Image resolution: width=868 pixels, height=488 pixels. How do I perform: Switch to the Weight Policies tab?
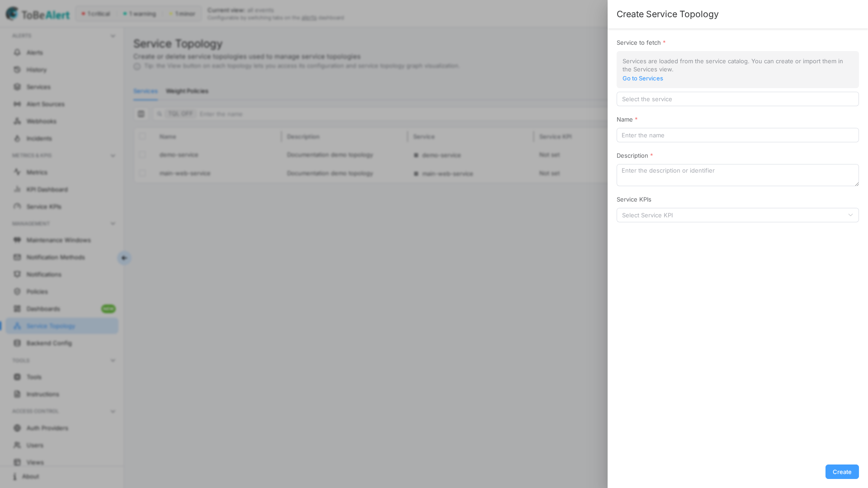pyautogui.click(x=187, y=91)
